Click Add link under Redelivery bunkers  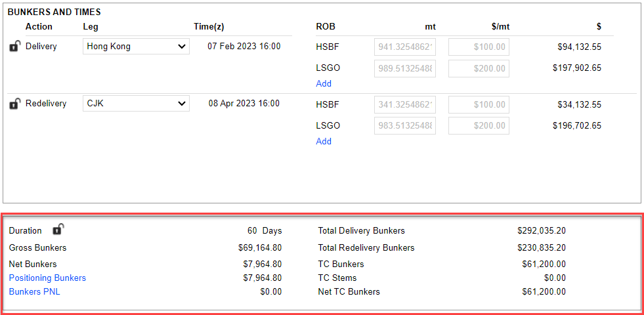coord(324,141)
